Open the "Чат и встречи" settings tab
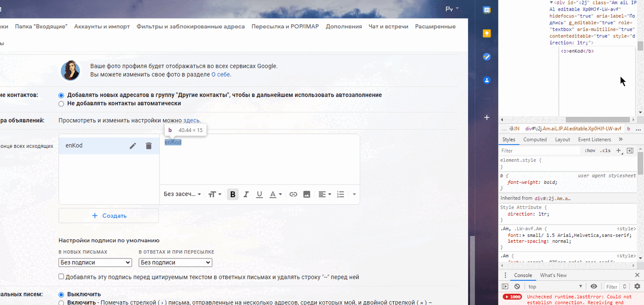Screen dimensions: 644x305 (x=388, y=26)
